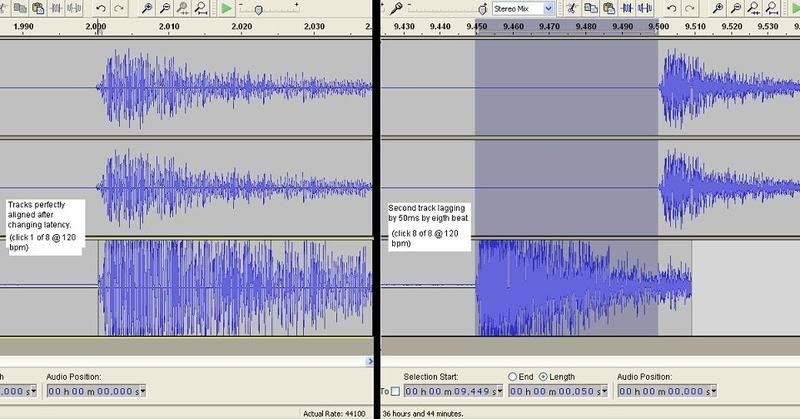Open the Stereo Mix input source dropdown
800x419 pixels.
[x=548, y=8]
